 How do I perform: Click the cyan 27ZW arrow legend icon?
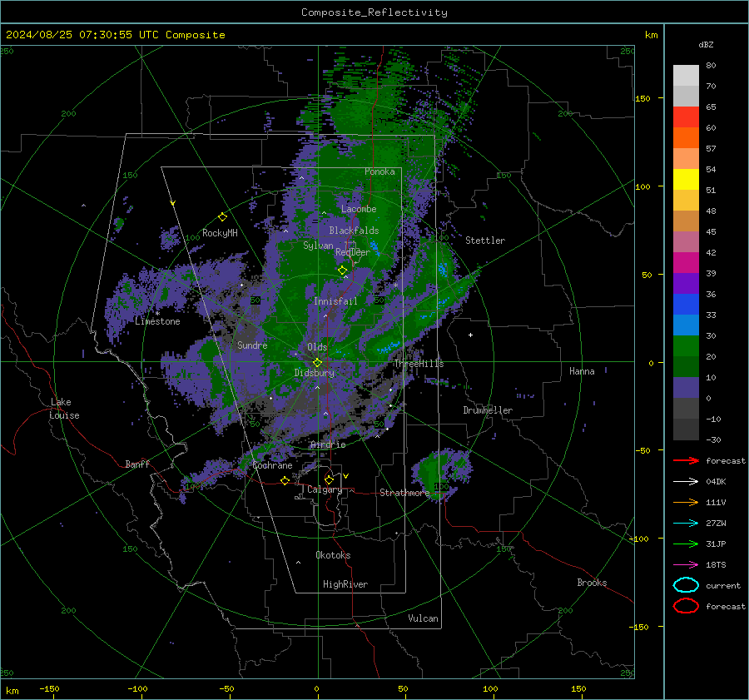click(686, 524)
